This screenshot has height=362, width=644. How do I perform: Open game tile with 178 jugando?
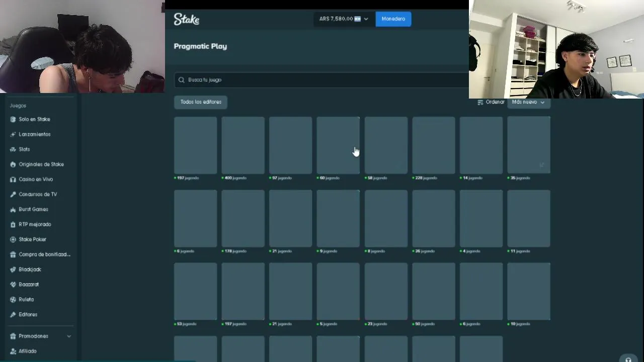pos(243,218)
